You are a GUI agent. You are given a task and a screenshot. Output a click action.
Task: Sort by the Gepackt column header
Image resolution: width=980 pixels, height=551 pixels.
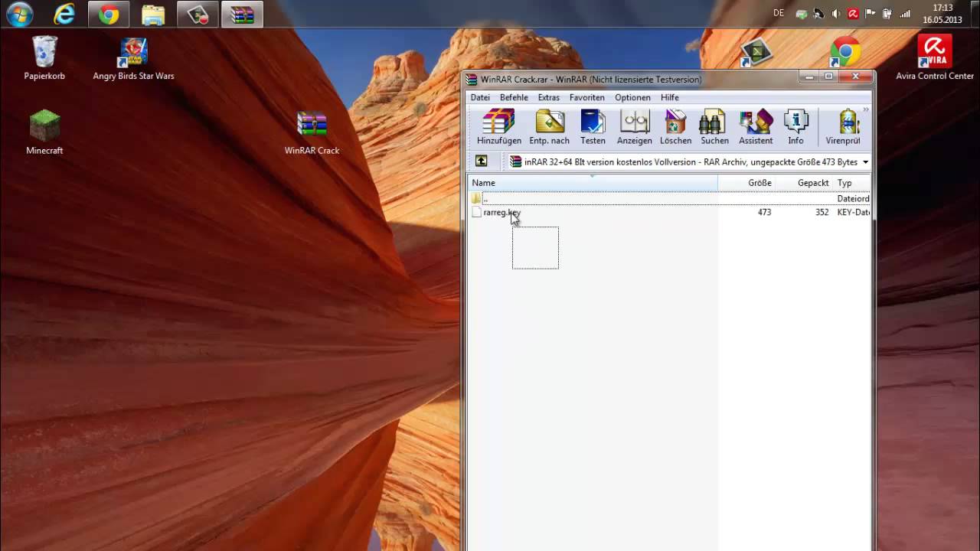[805, 183]
